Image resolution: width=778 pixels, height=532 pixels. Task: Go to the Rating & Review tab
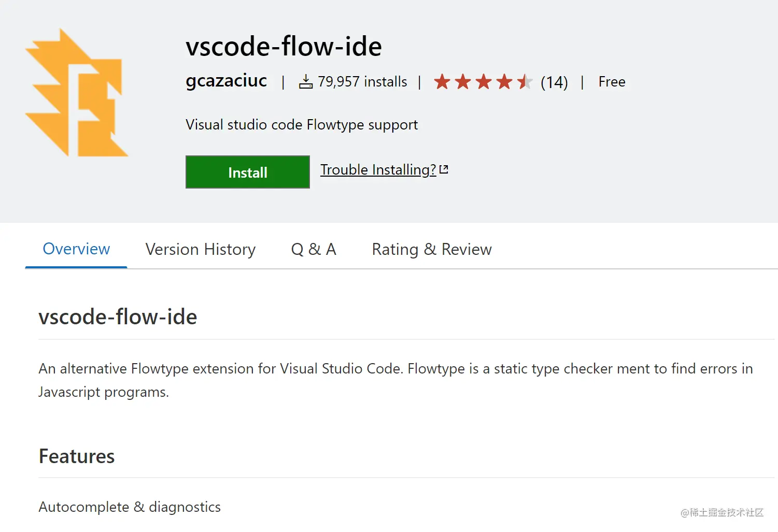tap(432, 250)
